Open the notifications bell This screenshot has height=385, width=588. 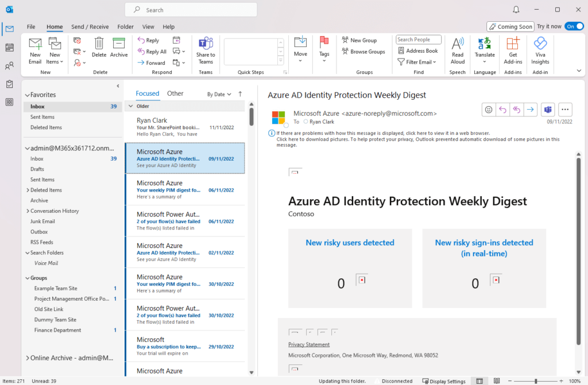[x=516, y=10]
